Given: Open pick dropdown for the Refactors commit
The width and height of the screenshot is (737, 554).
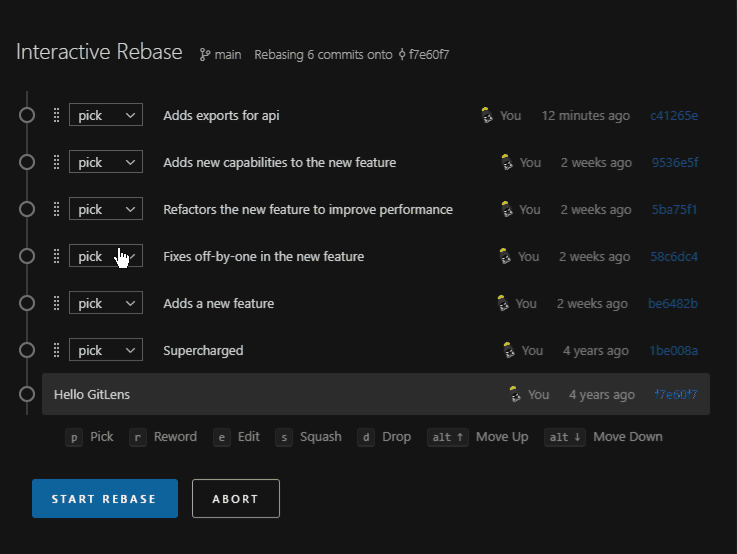Looking at the screenshot, I should (x=105, y=209).
